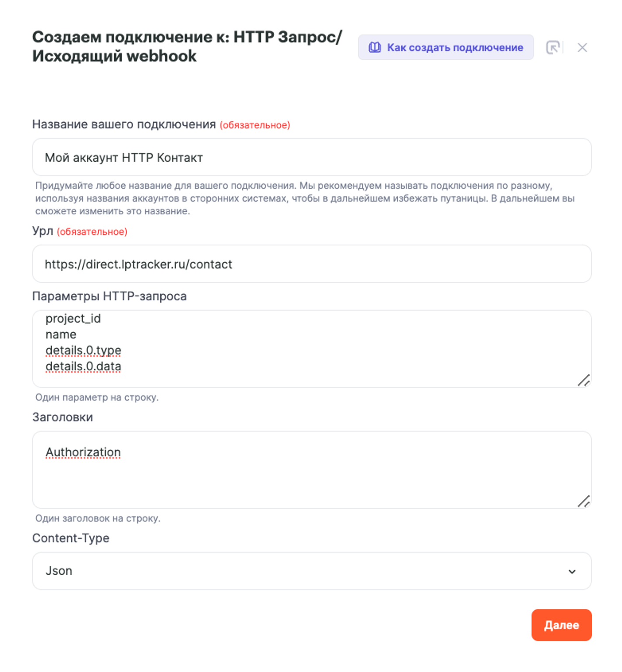The width and height of the screenshot is (622, 672).
Task: Select the 'details.0.type' parameter line
Action: [x=83, y=350]
